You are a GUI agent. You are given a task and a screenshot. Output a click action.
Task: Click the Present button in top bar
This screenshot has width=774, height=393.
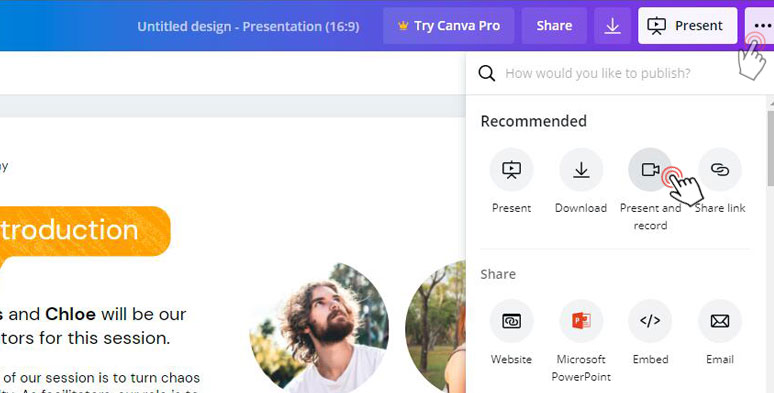(x=687, y=26)
